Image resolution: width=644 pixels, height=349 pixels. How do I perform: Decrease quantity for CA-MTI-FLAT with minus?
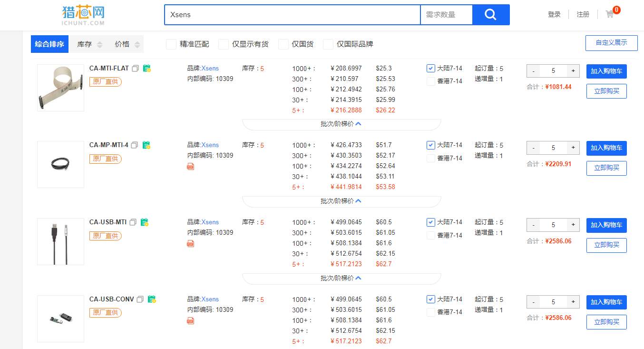(x=533, y=71)
